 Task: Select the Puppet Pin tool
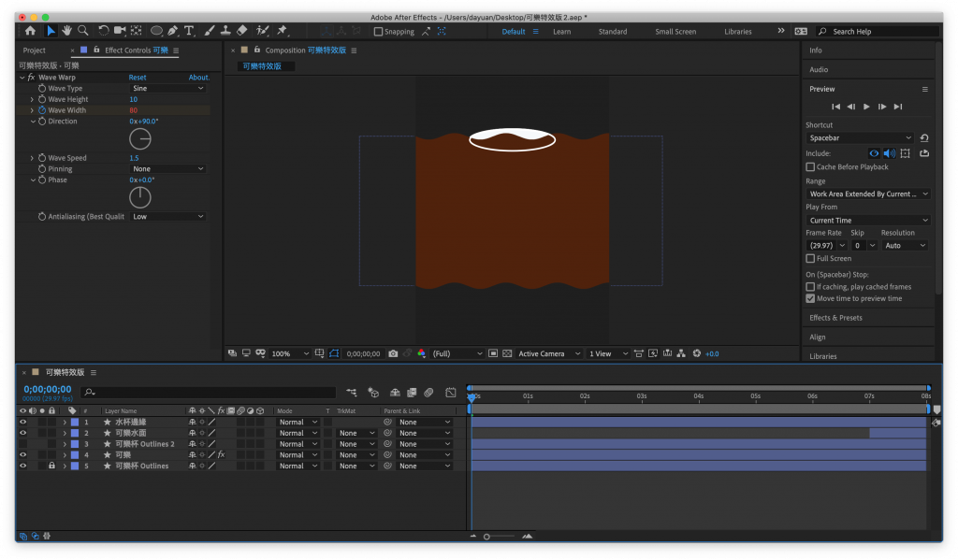tap(282, 31)
